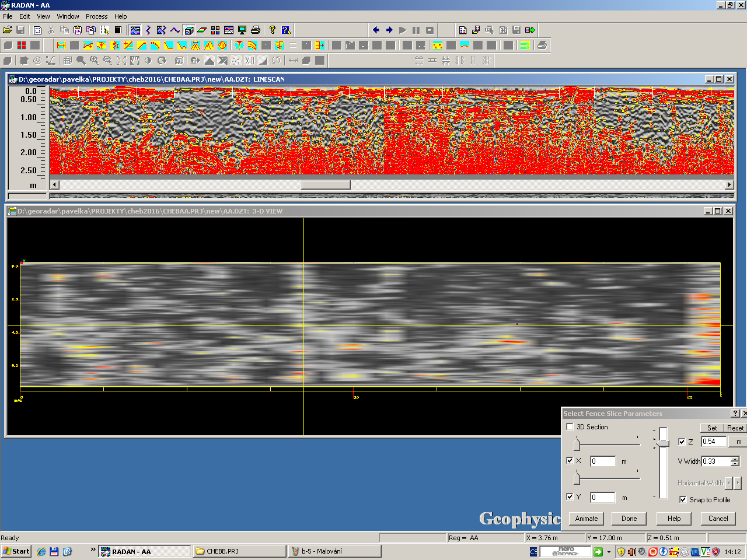Click the printer icon in top toolbar
The width and height of the screenshot is (747, 560).
coord(255,30)
